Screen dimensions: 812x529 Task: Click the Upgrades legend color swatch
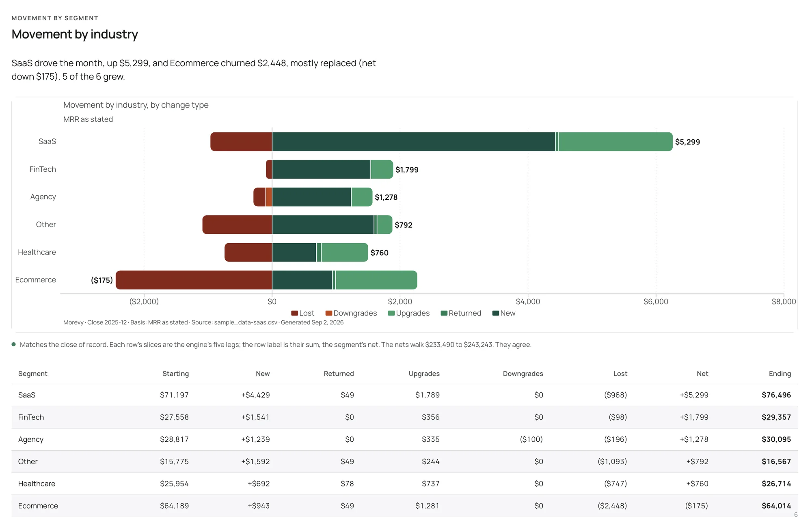pyautogui.click(x=391, y=313)
